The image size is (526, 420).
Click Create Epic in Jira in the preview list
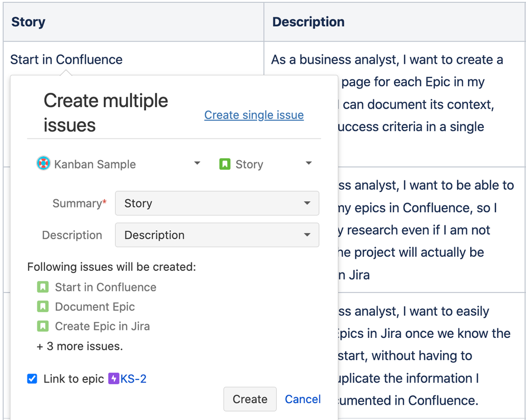tap(102, 326)
